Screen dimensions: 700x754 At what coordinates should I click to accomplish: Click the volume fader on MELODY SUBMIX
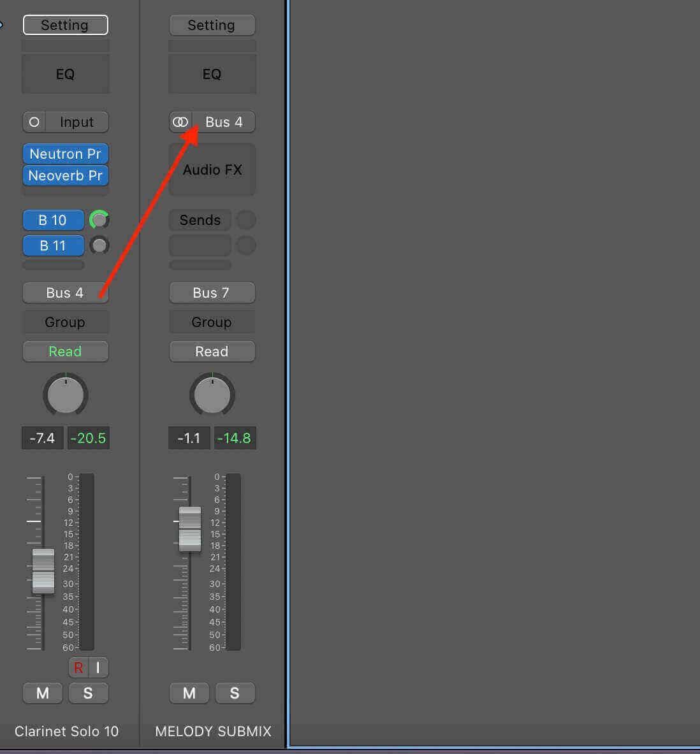point(190,529)
